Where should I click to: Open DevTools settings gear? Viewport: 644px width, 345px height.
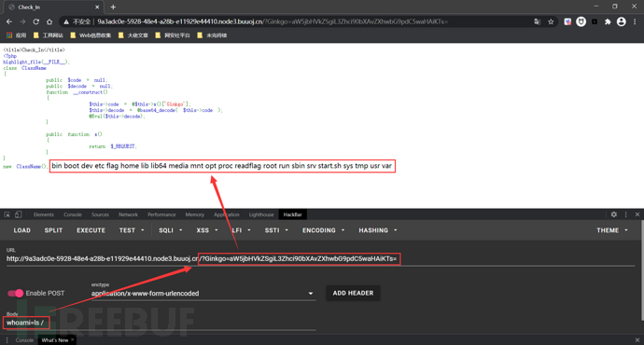[x=613, y=214]
